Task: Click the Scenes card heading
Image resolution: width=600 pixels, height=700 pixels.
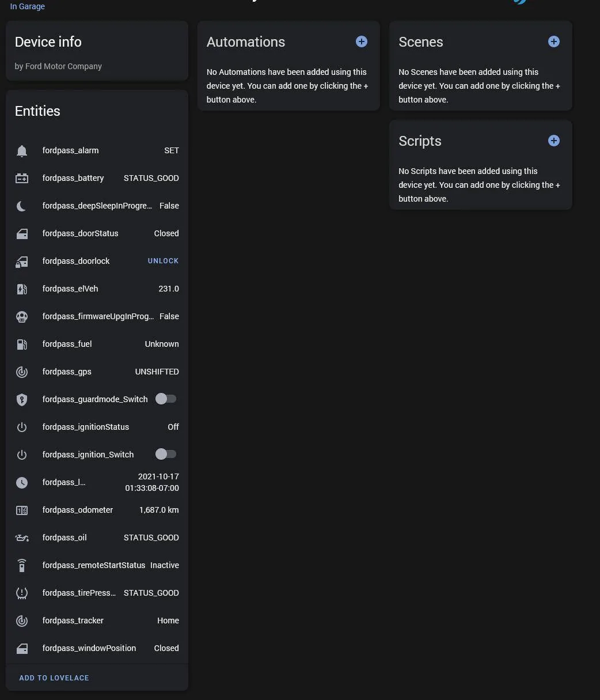Action: pyautogui.click(x=421, y=42)
